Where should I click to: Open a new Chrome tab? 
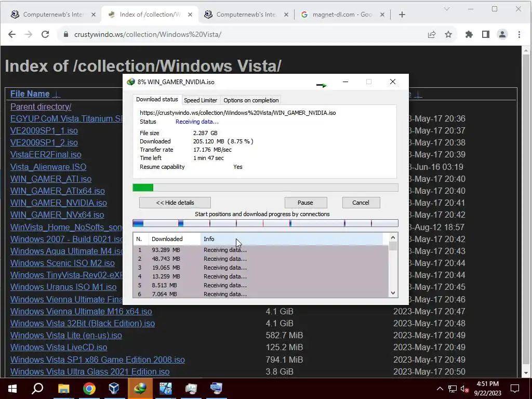[402, 15]
